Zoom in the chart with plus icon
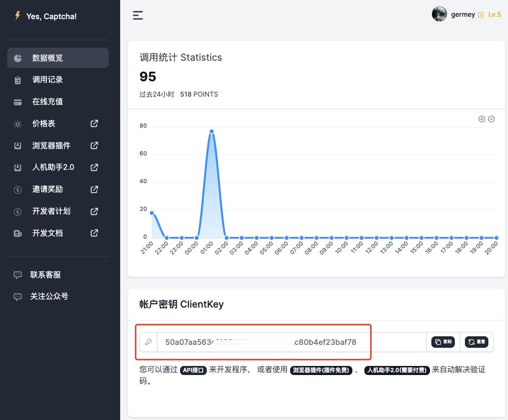The height and width of the screenshot is (420, 508). click(482, 119)
